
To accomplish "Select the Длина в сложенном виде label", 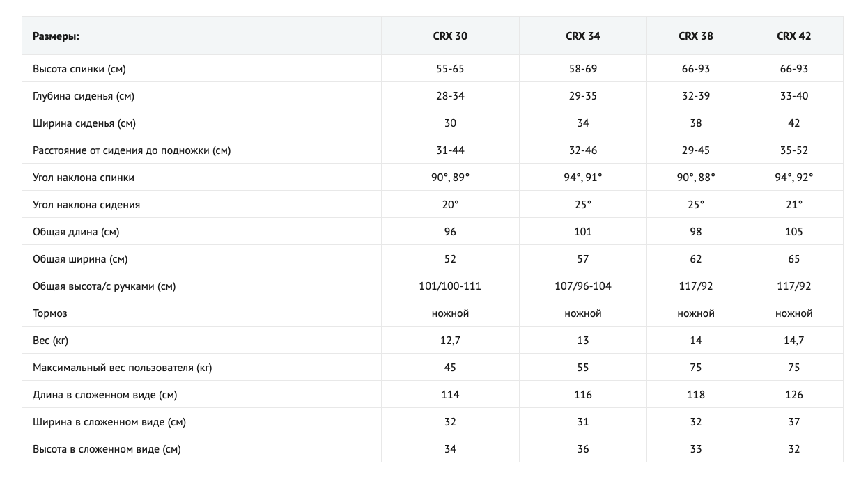I will 105,395.
